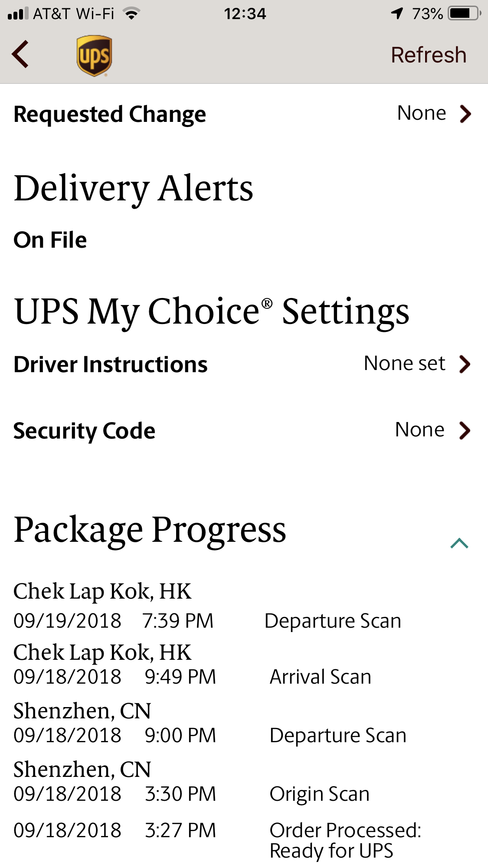Select the On File alerts label
Image resolution: width=488 pixels, height=868 pixels.
point(50,240)
